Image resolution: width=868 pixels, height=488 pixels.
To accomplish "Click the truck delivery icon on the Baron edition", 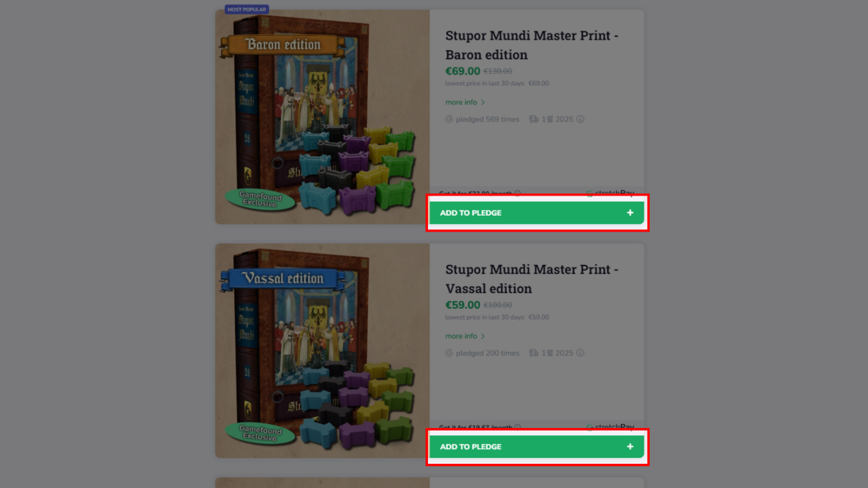I will [533, 119].
